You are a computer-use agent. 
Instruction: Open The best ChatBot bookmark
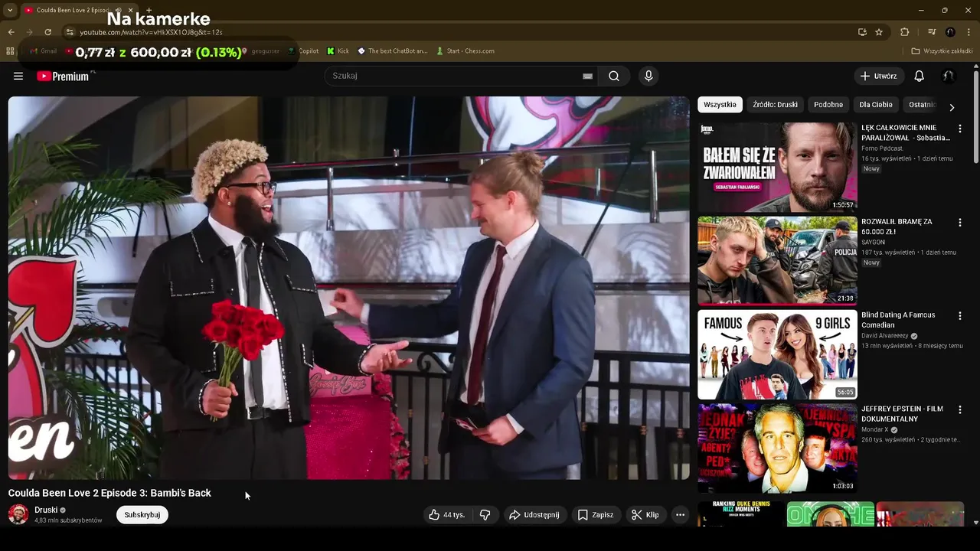pyautogui.click(x=392, y=51)
